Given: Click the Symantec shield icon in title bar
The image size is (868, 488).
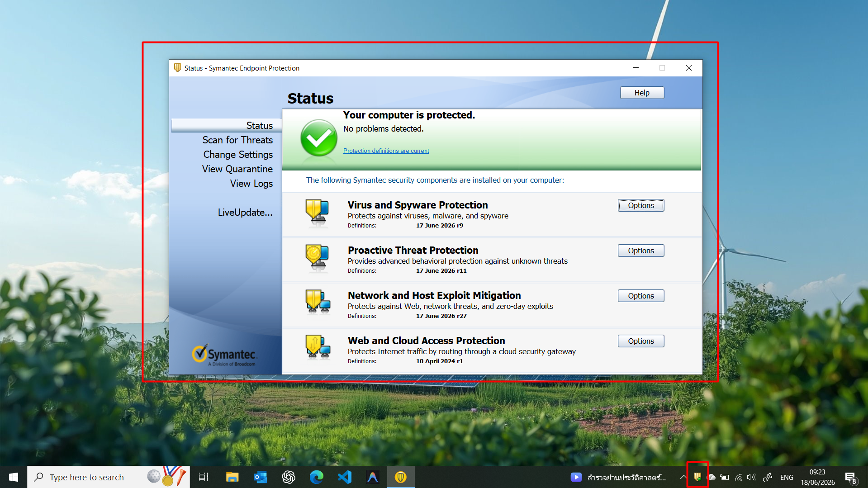Looking at the screenshot, I should coord(178,68).
